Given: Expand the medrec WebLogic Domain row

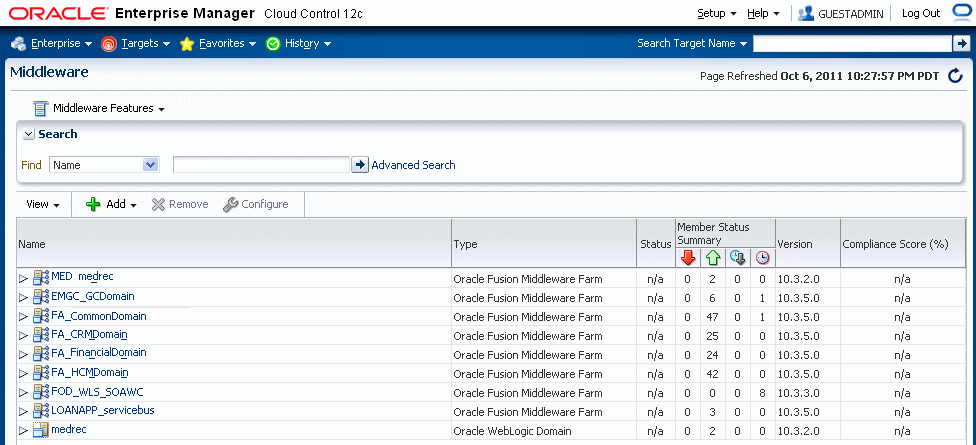Looking at the screenshot, I should coord(24,430).
